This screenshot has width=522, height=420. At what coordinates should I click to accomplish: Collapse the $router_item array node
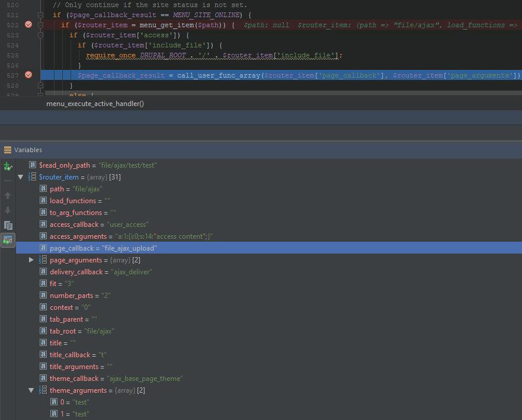21,177
